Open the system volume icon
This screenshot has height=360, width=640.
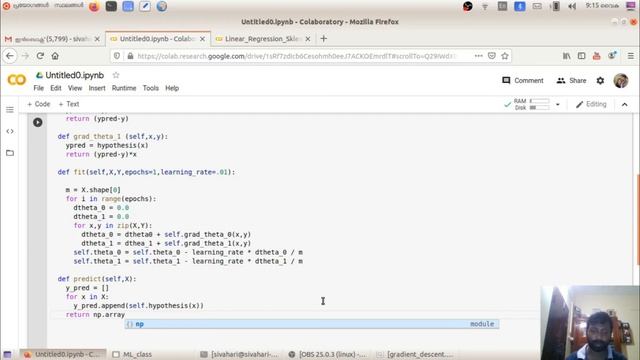click(x=572, y=6)
